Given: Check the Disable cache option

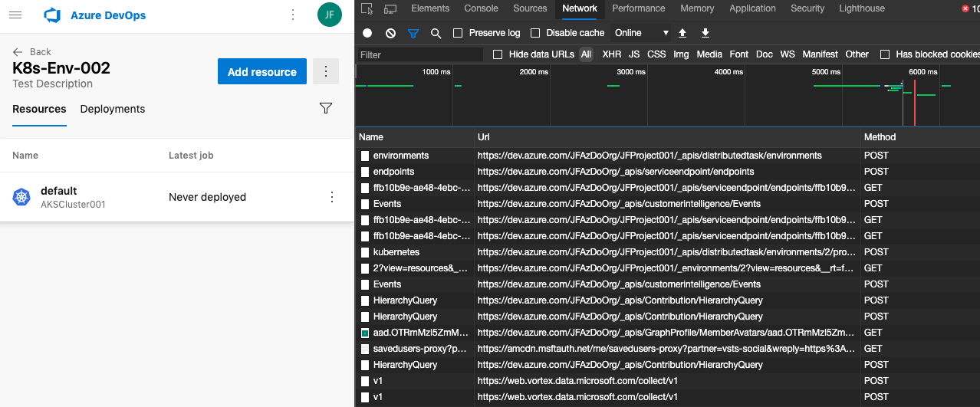Looking at the screenshot, I should (x=535, y=33).
